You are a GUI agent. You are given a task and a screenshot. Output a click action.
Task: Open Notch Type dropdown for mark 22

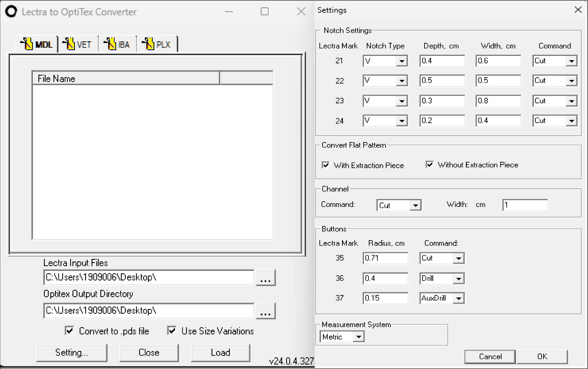[x=402, y=81]
